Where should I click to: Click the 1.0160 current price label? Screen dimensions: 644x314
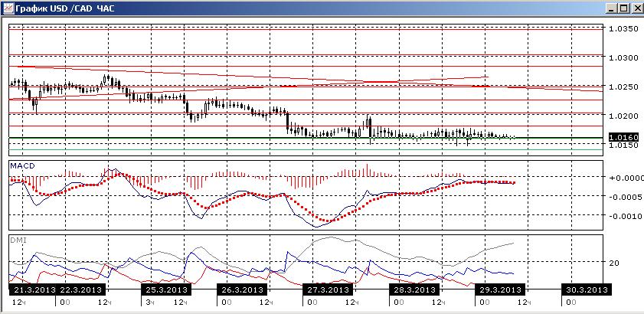click(624, 137)
